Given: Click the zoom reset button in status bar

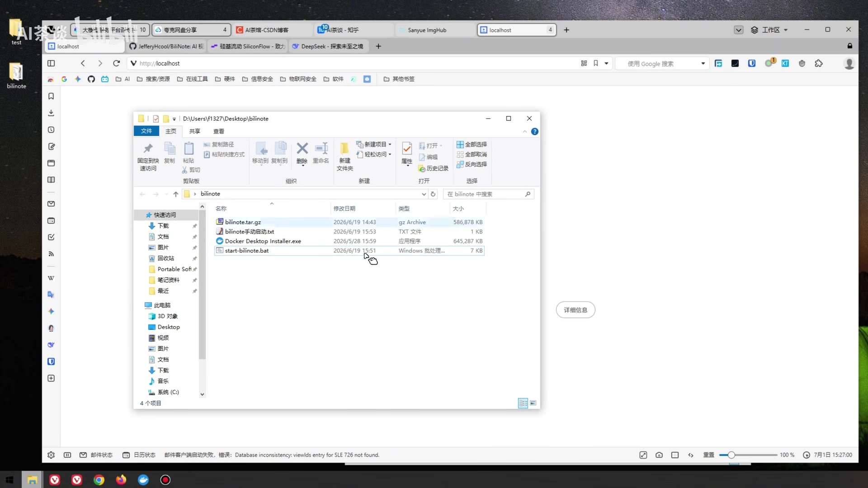Looking at the screenshot, I should click(708, 455).
